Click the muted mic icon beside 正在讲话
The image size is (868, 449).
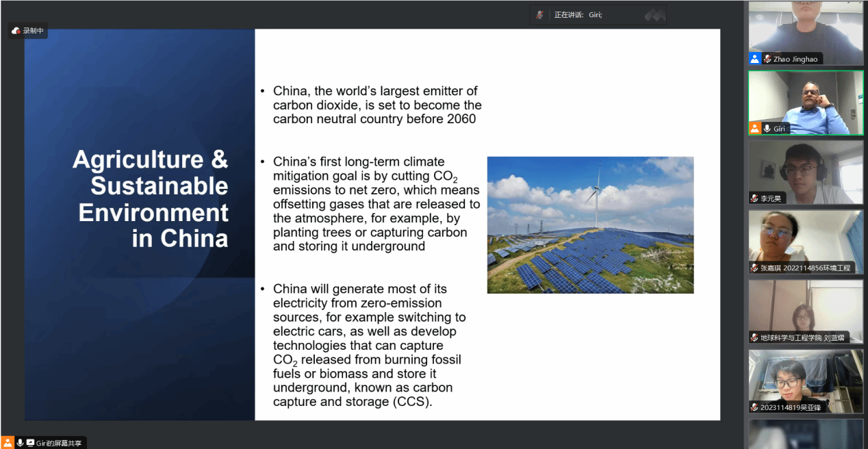click(540, 15)
